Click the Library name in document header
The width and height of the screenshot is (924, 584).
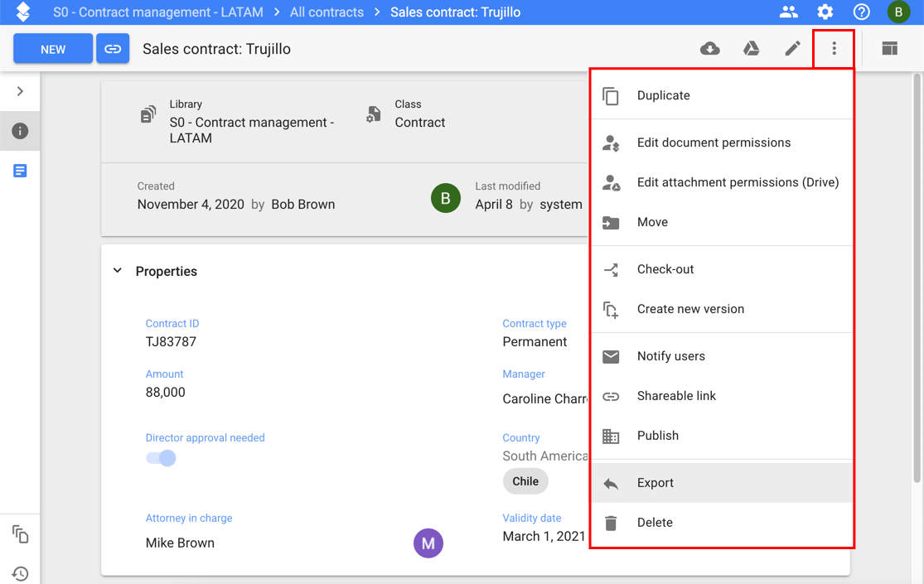tap(252, 130)
